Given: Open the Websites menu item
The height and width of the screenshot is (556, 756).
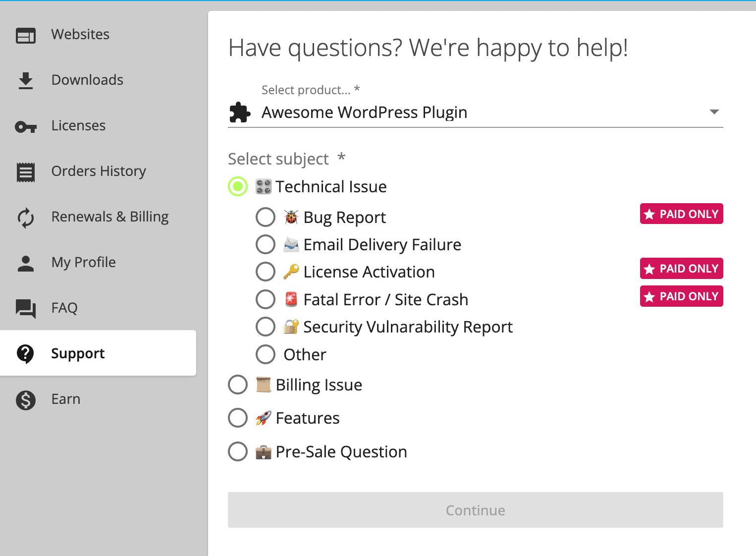Looking at the screenshot, I should pos(98,35).
